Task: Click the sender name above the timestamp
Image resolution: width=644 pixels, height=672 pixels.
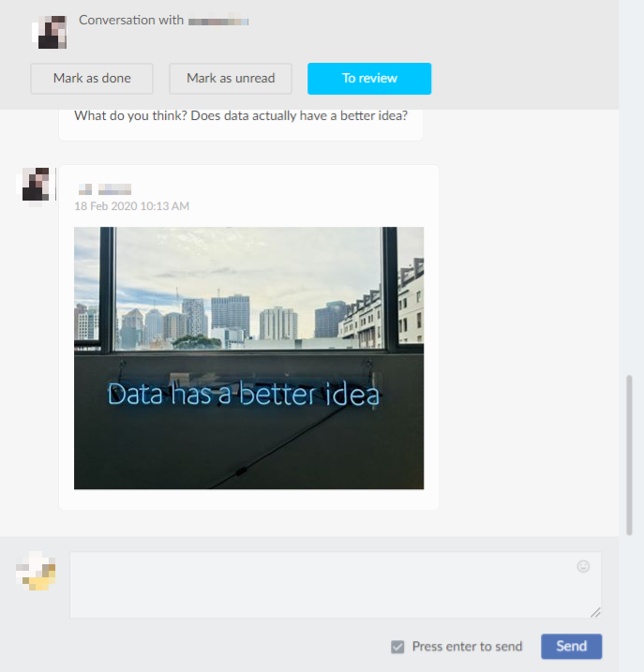Action: (x=105, y=189)
